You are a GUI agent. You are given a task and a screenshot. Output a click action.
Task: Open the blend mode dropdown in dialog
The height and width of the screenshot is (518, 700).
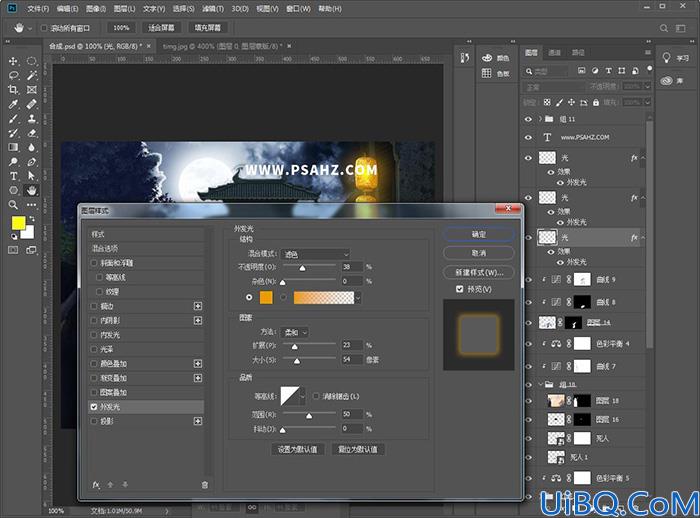click(x=315, y=254)
